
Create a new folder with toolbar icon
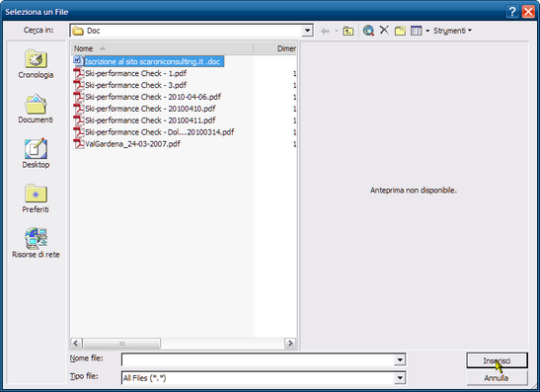[400, 31]
